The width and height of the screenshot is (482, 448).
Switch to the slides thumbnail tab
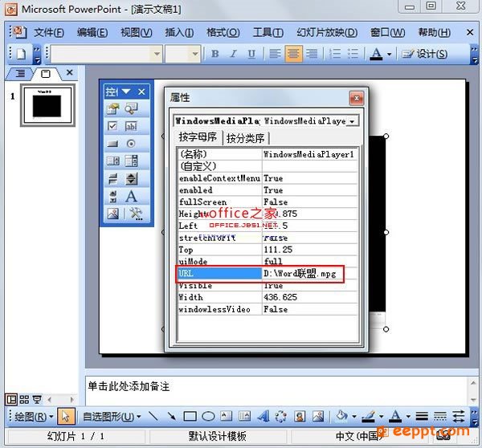coord(46,74)
